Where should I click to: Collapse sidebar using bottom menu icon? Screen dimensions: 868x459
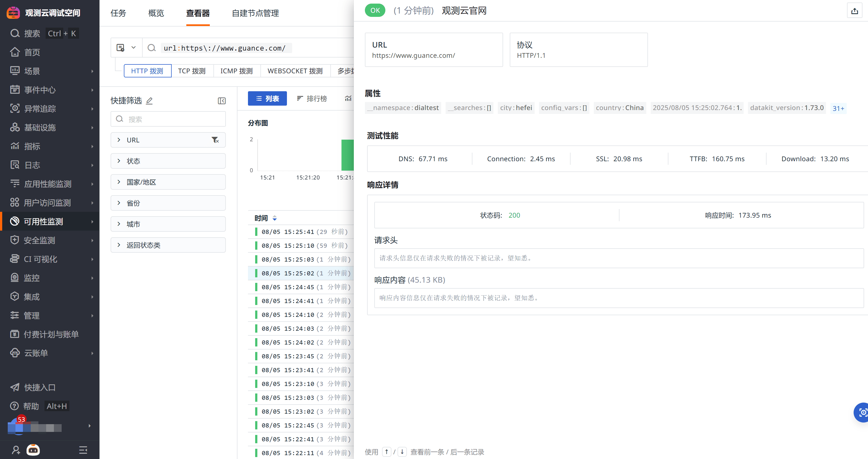pyautogui.click(x=83, y=450)
